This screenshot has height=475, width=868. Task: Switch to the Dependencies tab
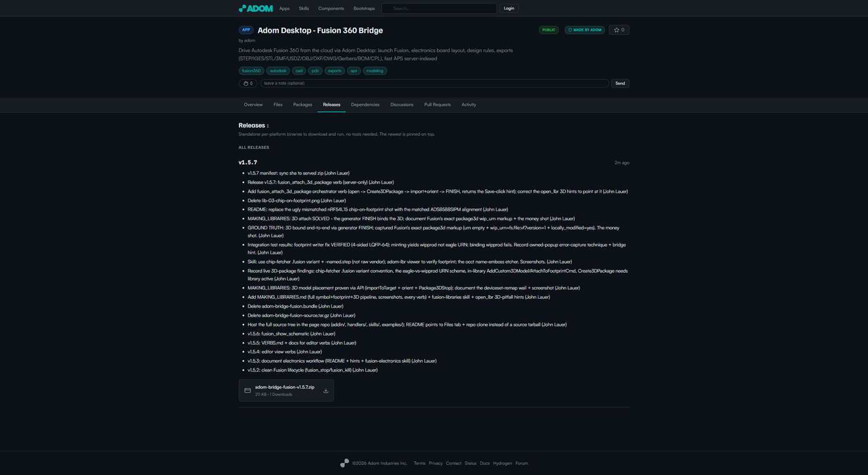coord(365,105)
